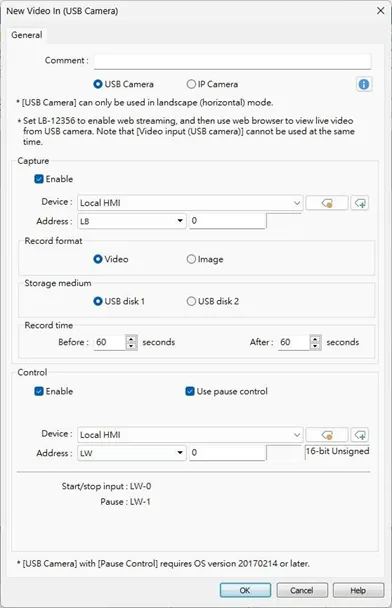Click the Capture address number field

[x=228, y=221]
